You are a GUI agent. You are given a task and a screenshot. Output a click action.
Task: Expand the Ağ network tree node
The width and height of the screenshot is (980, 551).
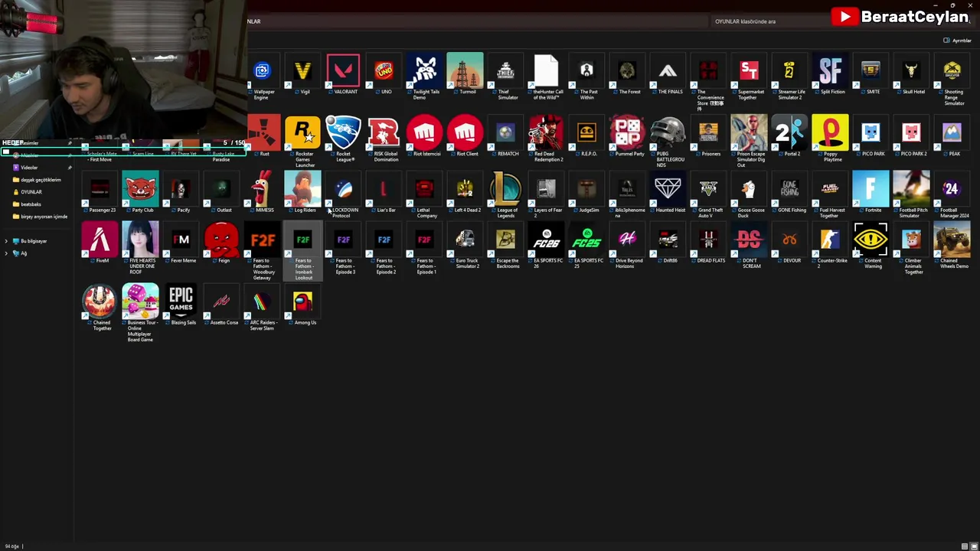[6, 253]
